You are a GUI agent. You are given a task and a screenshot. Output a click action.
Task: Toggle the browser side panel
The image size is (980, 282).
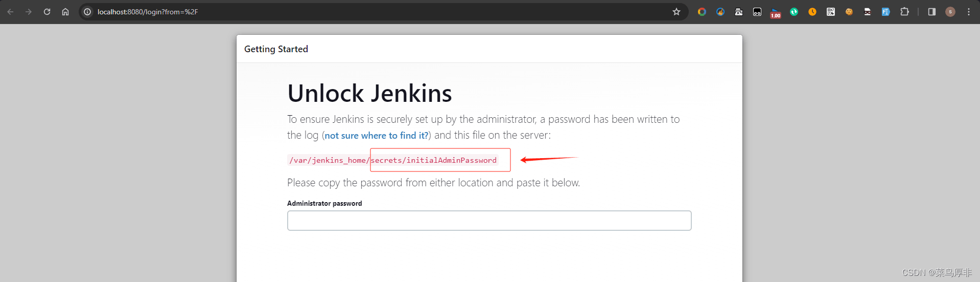point(932,12)
